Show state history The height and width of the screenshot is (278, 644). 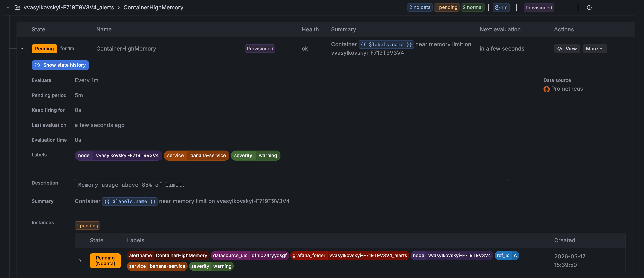point(60,65)
